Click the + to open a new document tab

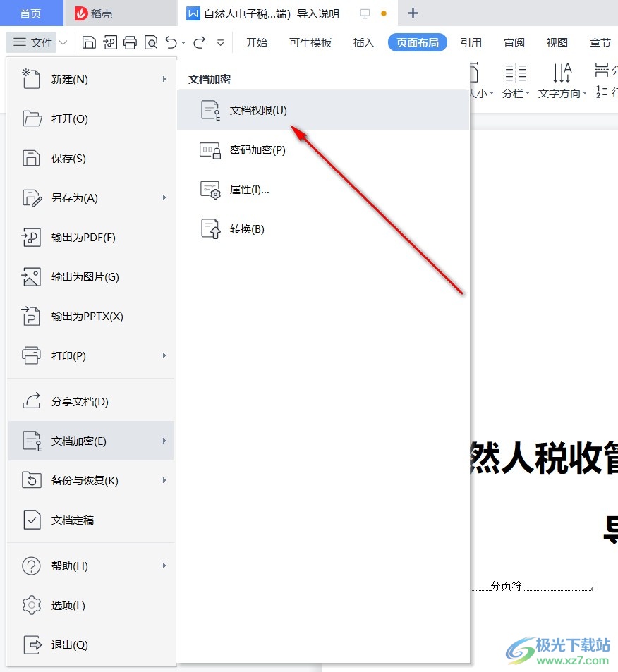click(x=413, y=13)
